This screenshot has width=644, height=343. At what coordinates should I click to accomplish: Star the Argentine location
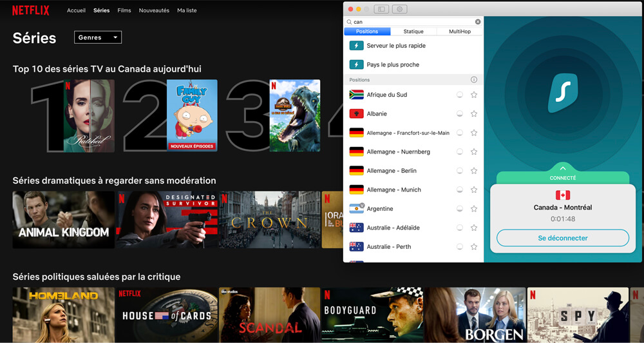(473, 208)
